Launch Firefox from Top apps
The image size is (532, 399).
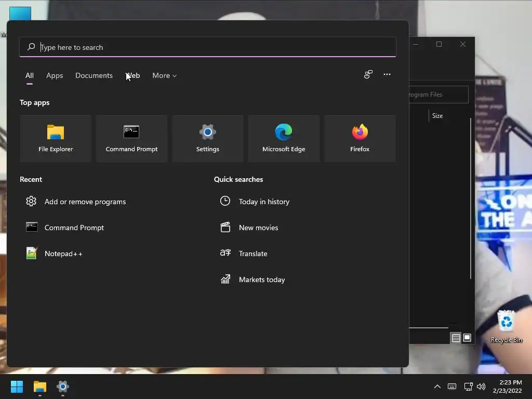tap(360, 138)
